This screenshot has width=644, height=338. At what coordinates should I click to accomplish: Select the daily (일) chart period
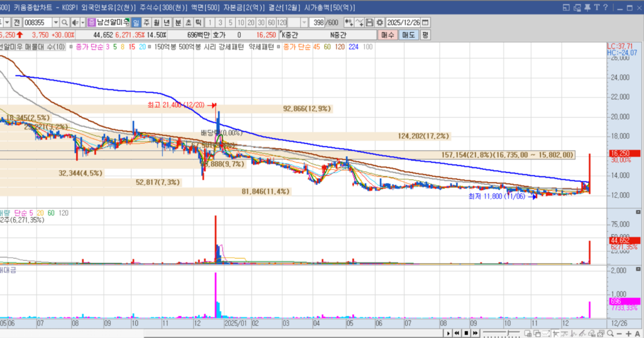[136, 22]
